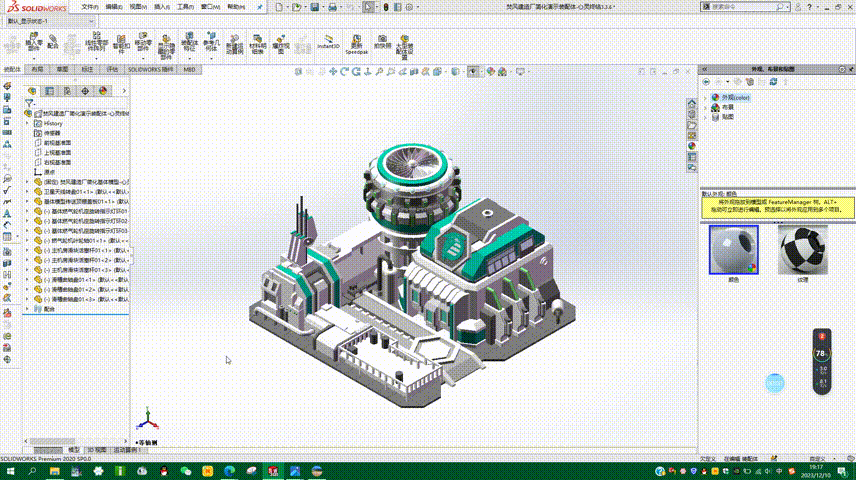Switch to the MBD ribbon tab
Image resolution: width=856 pixels, height=480 pixels.
pos(189,69)
